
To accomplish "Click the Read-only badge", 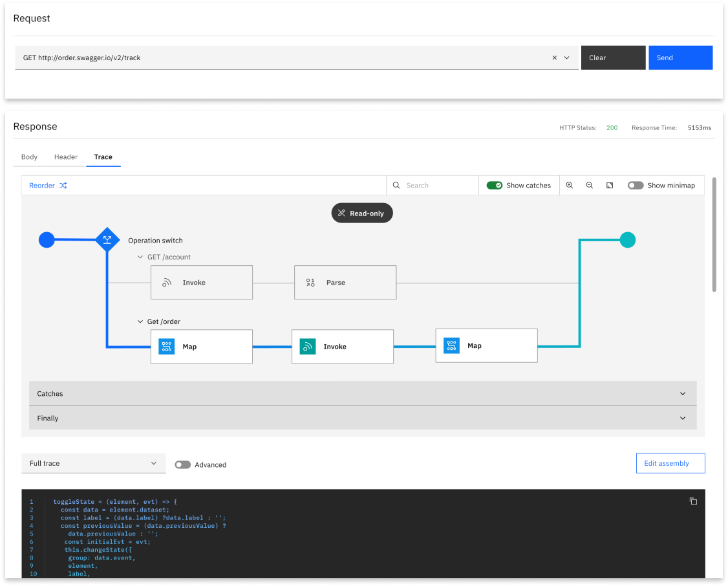I will click(362, 213).
